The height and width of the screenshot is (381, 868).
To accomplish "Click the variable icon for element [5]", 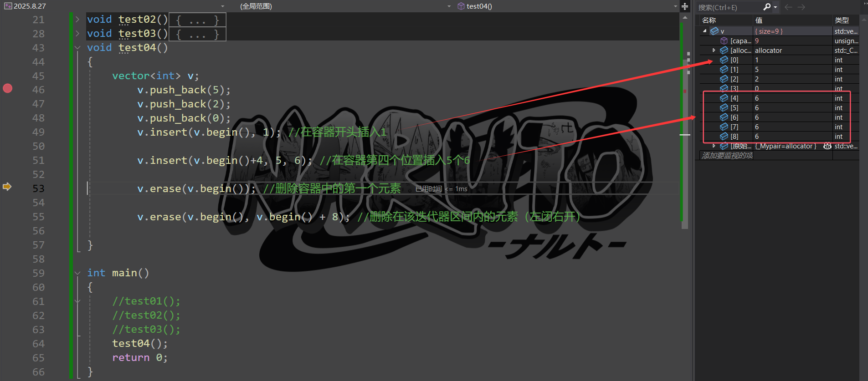I will click(724, 107).
